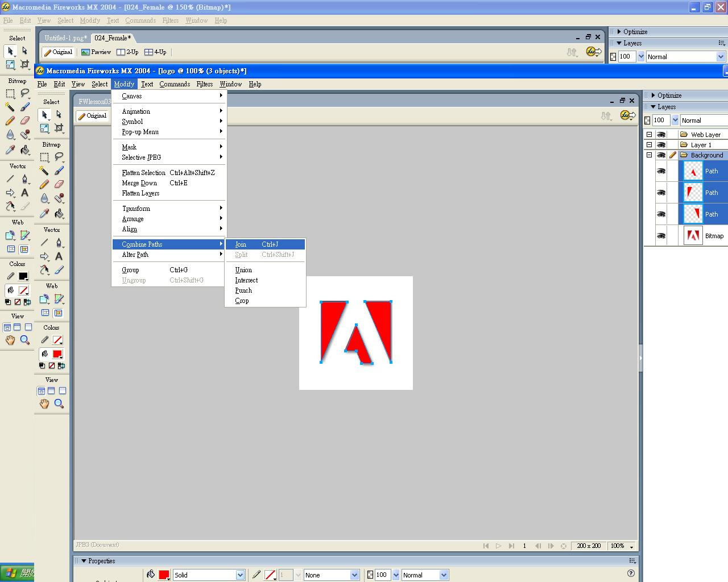Choose Union from Combine Paths submenu
The image size is (728, 582).
(265, 270)
